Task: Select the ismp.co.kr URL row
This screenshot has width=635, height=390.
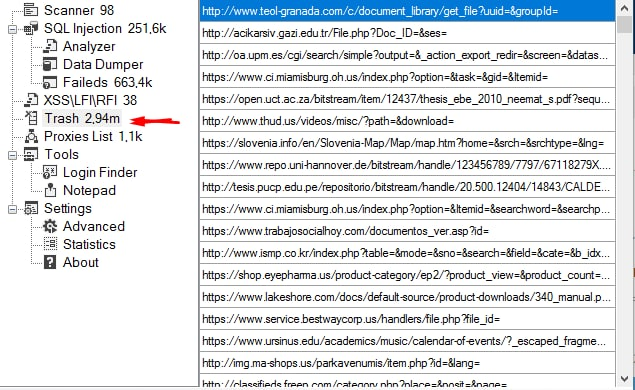Action: pyautogui.click(x=407, y=253)
